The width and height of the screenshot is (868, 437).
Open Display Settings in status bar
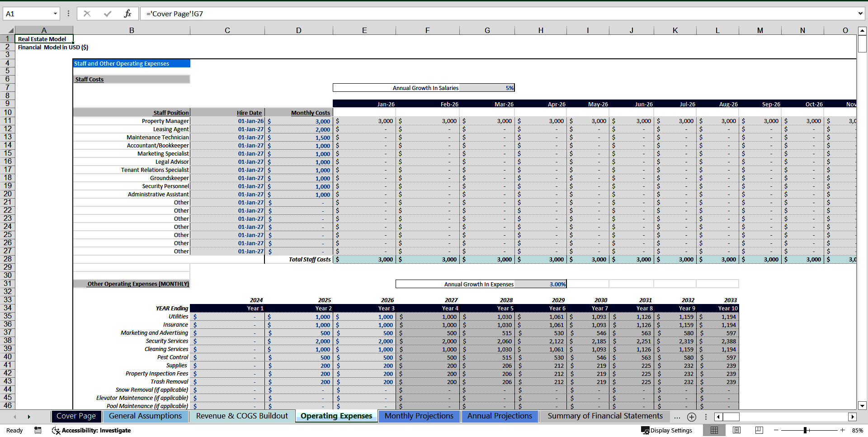pos(667,430)
